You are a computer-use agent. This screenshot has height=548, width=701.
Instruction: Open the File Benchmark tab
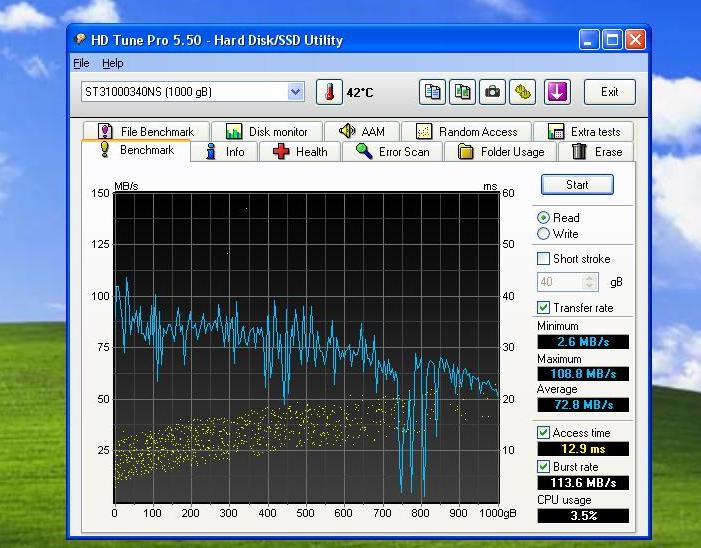(x=146, y=131)
